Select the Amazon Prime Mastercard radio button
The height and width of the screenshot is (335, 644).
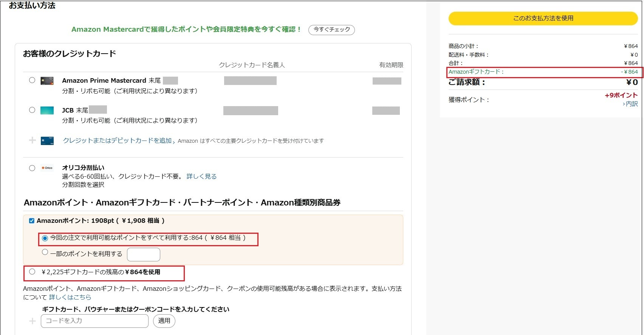pos(32,80)
